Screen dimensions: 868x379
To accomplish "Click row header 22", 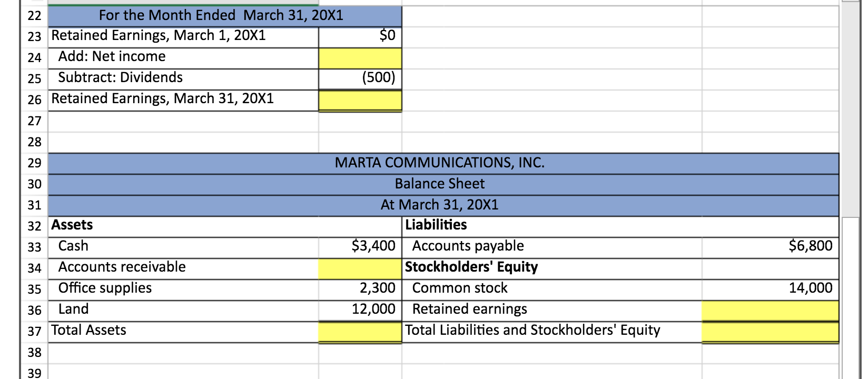I will (x=34, y=16).
